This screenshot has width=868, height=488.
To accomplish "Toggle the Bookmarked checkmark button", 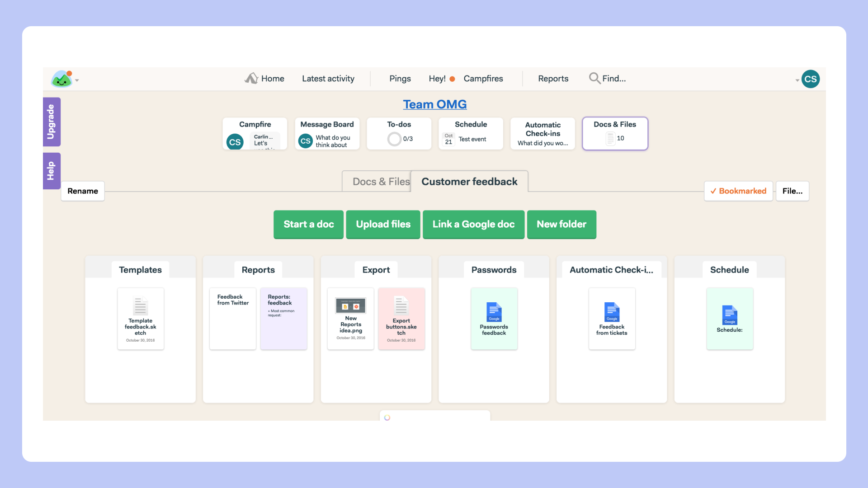I will pos(738,191).
